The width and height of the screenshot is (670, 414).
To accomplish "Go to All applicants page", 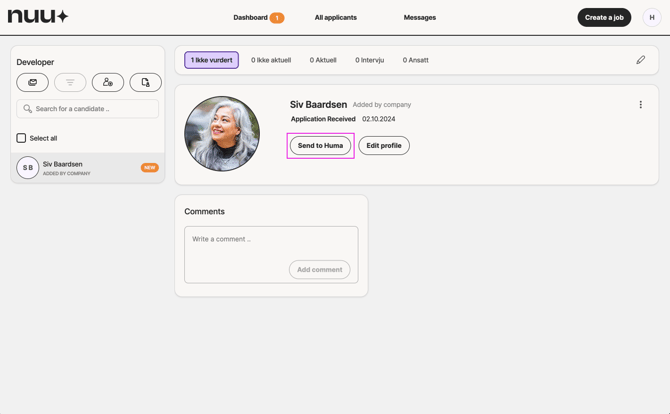I will (335, 17).
